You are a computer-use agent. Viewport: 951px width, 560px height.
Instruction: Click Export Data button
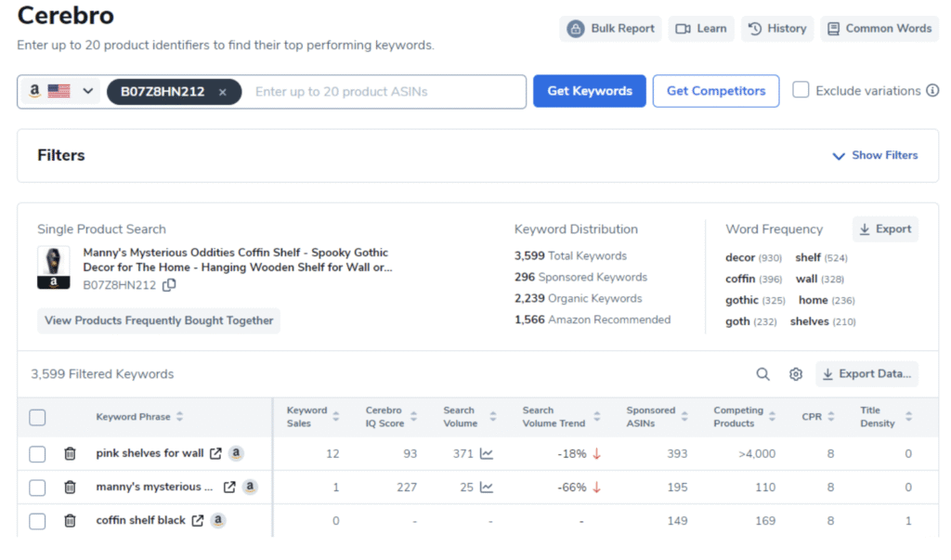866,374
